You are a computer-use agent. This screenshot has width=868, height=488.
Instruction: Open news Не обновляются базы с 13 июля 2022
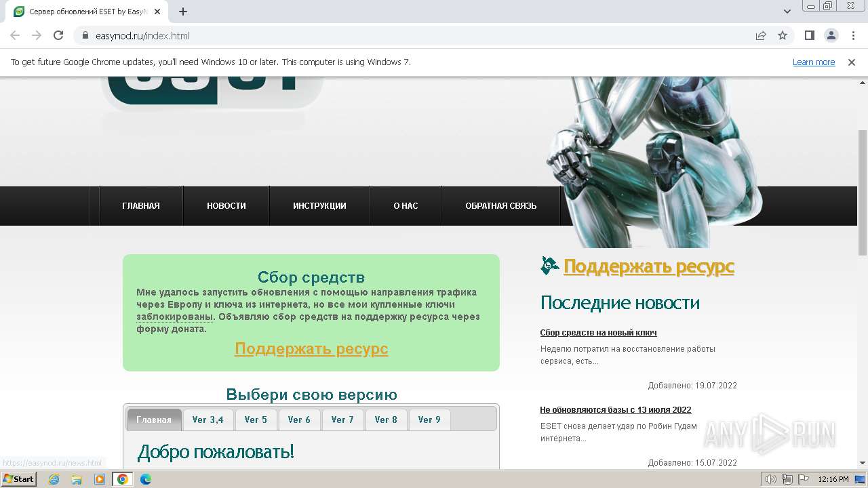(616, 410)
